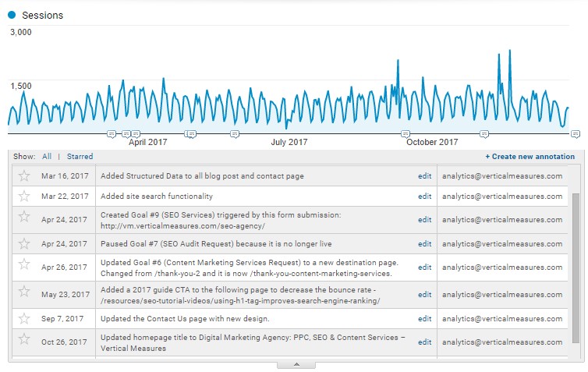The height and width of the screenshot is (372, 588).
Task: Click the 1,500 y-axis value
Action: click(21, 86)
